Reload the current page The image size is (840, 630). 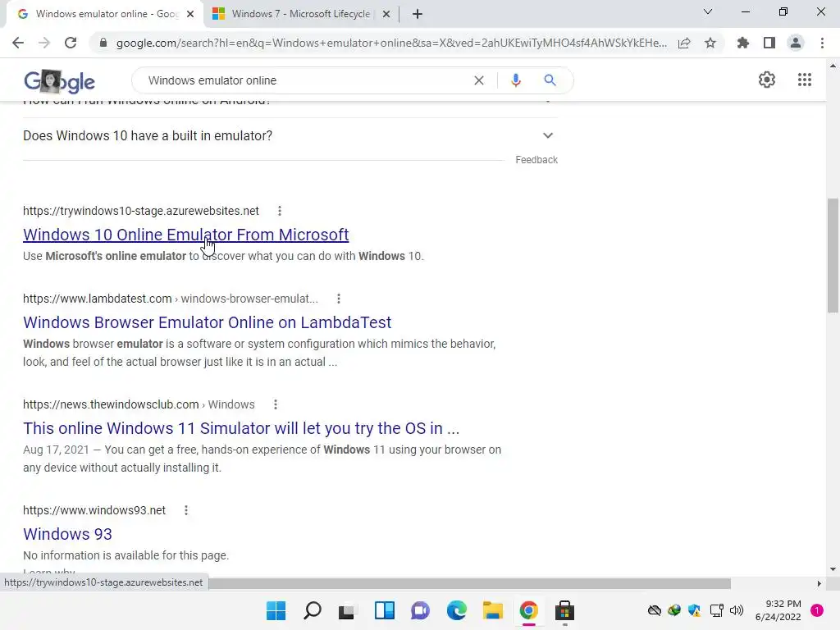tap(71, 43)
